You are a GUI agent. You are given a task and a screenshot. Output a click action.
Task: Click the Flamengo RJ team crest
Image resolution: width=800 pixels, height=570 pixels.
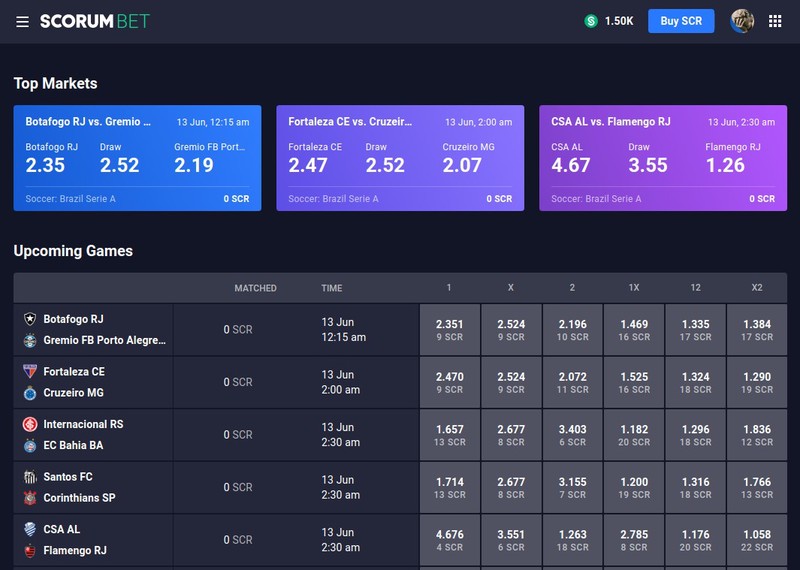pyautogui.click(x=30, y=551)
